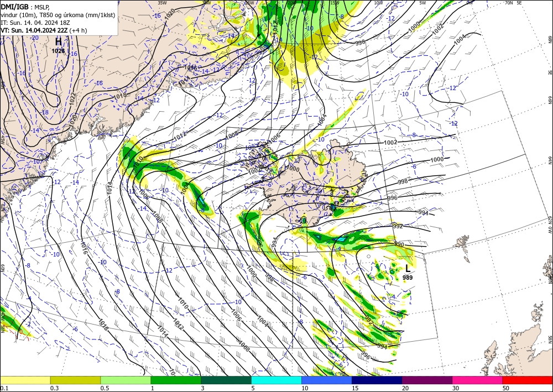Click the 'vindur (10m), T850 og úrkoma' line

[x=58, y=15]
